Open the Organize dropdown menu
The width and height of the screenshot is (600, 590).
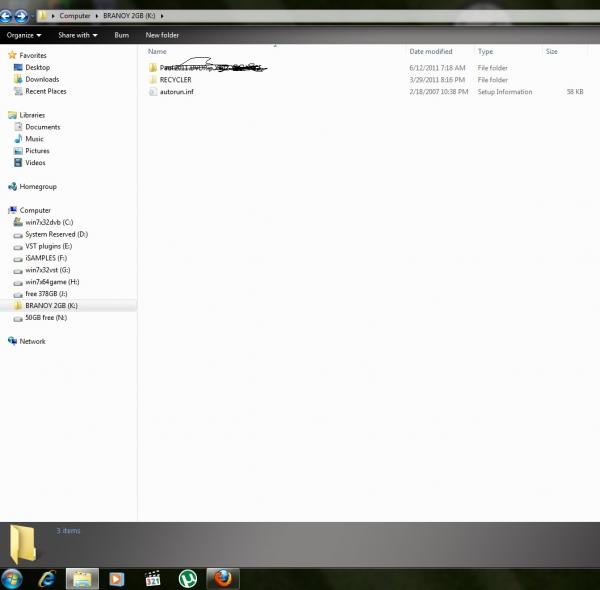[24, 35]
